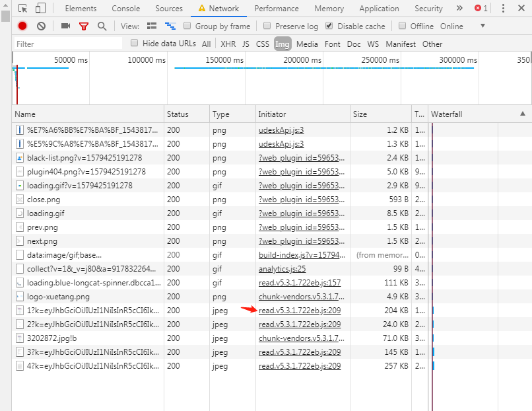
Task: Open the DevTools three-dot customize menu
Action: (503, 9)
